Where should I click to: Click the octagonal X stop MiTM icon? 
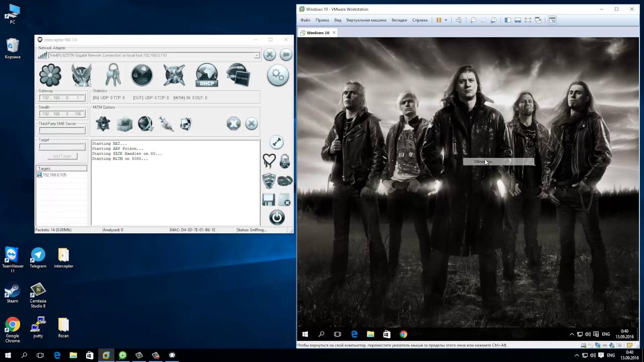pos(233,123)
